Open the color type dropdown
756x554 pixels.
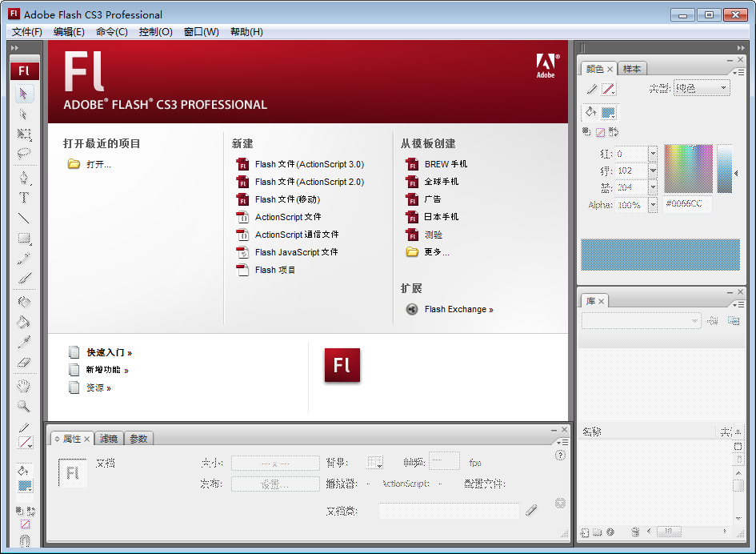click(702, 88)
